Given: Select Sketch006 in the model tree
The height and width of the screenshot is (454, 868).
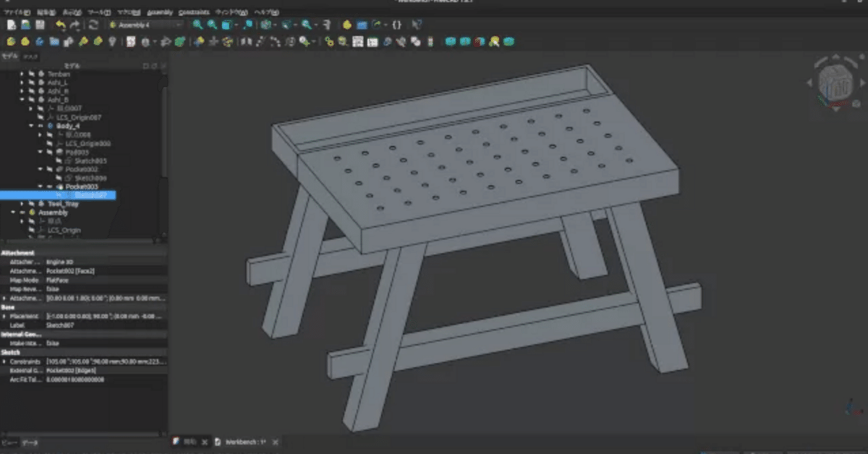Looking at the screenshot, I should coord(90,178).
